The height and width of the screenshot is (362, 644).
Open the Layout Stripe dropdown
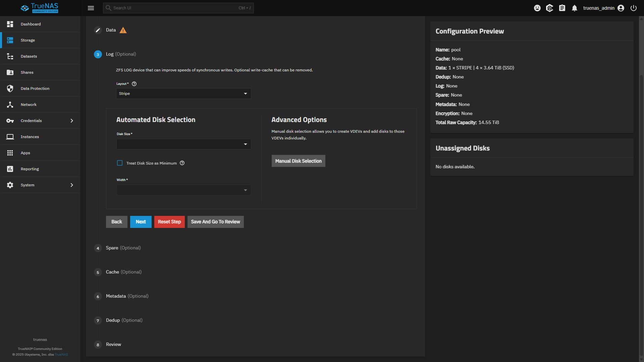pyautogui.click(x=183, y=94)
